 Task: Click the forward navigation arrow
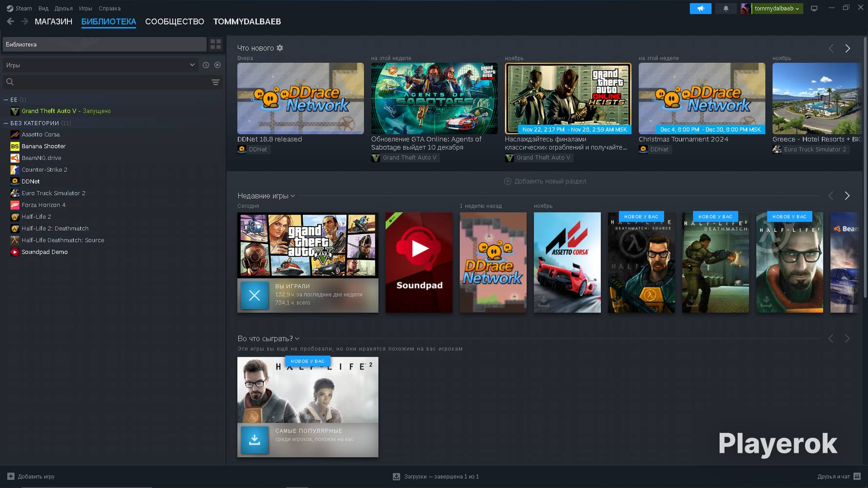[x=25, y=21]
